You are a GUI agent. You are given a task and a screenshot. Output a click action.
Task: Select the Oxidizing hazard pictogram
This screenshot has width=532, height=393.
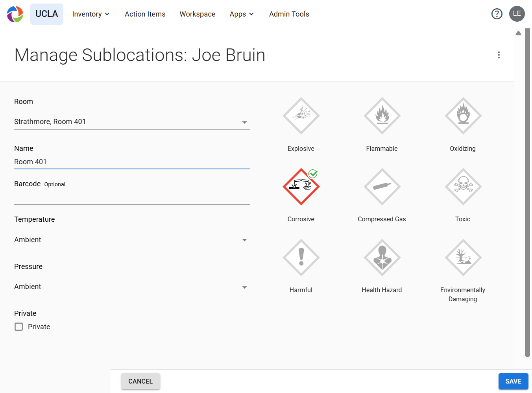pos(463,116)
